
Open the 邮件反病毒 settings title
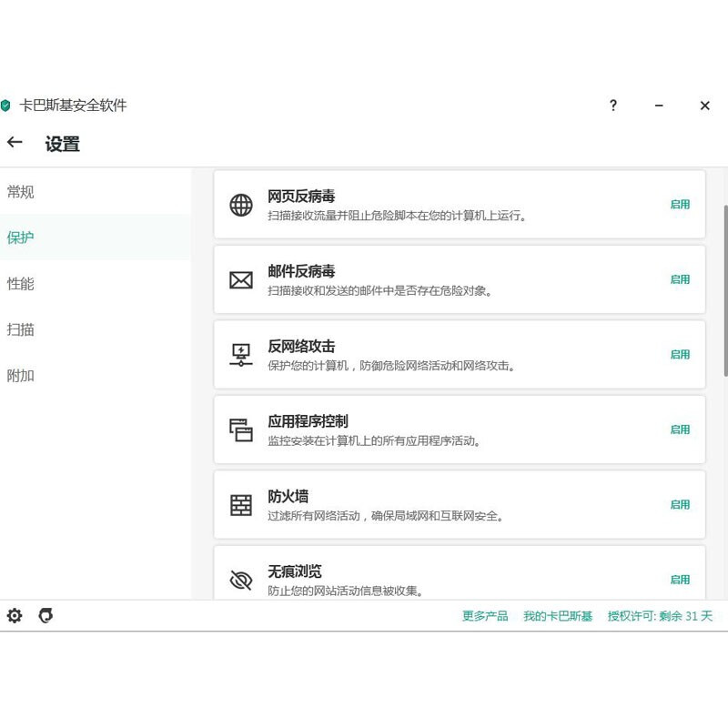[301, 271]
